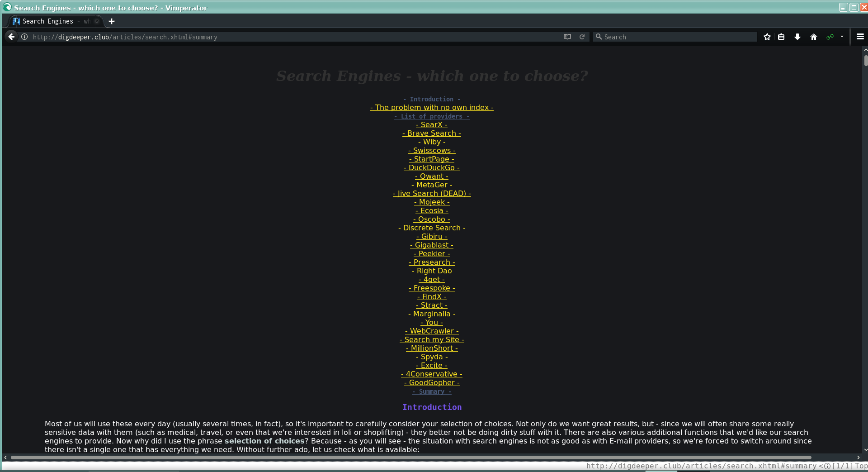Open Ecosia link

coord(432,210)
